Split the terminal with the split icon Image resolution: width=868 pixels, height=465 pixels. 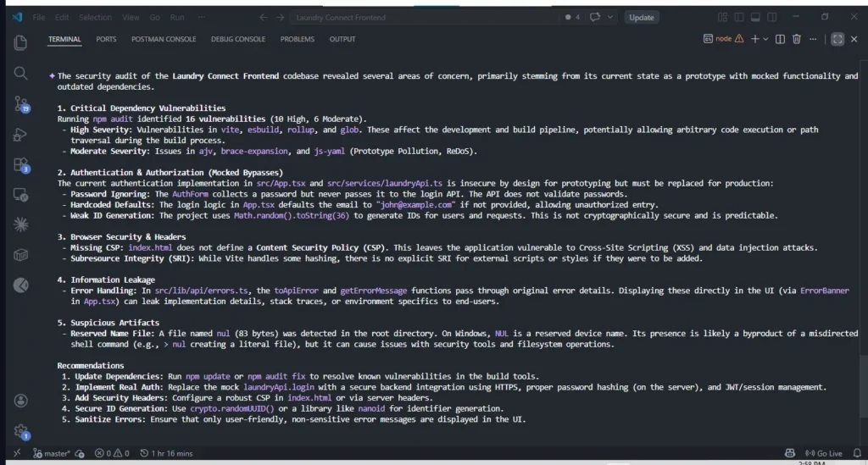[x=780, y=39]
